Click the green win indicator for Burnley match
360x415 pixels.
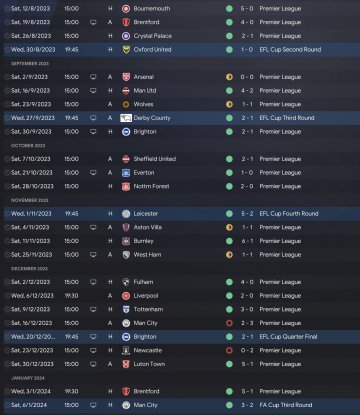[x=229, y=241]
